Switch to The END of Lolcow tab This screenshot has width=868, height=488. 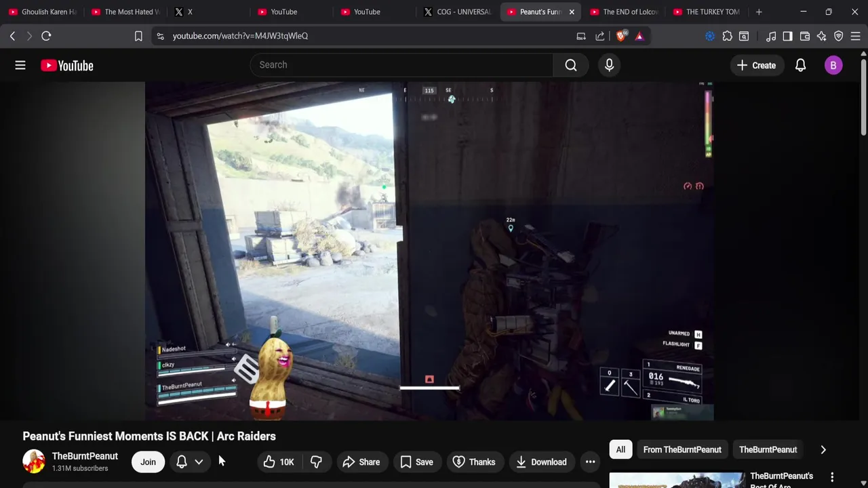(x=625, y=12)
